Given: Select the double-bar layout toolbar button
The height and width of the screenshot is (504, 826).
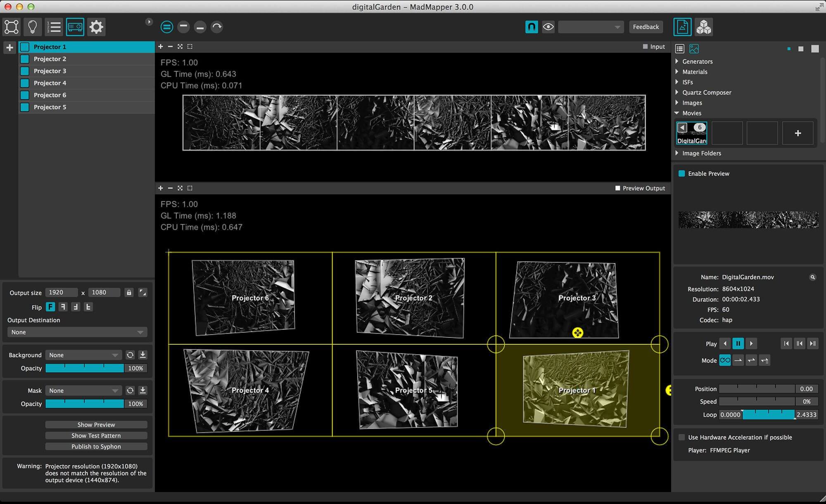Looking at the screenshot, I should [x=166, y=27].
